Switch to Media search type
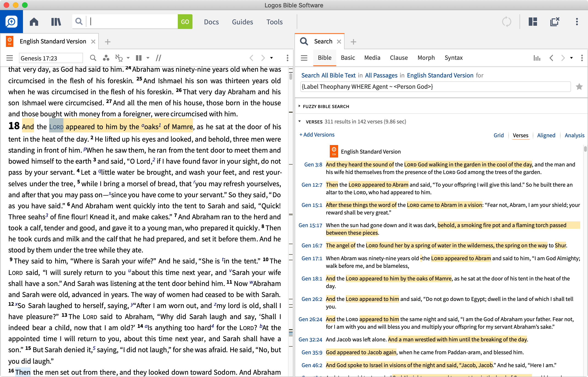Screen dimensions: 588x377 (372, 58)
